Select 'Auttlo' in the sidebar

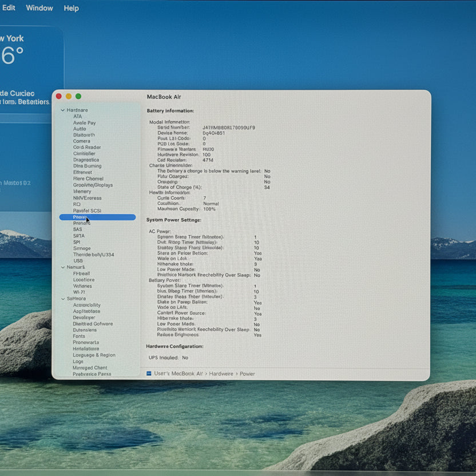tap(80, 129)
